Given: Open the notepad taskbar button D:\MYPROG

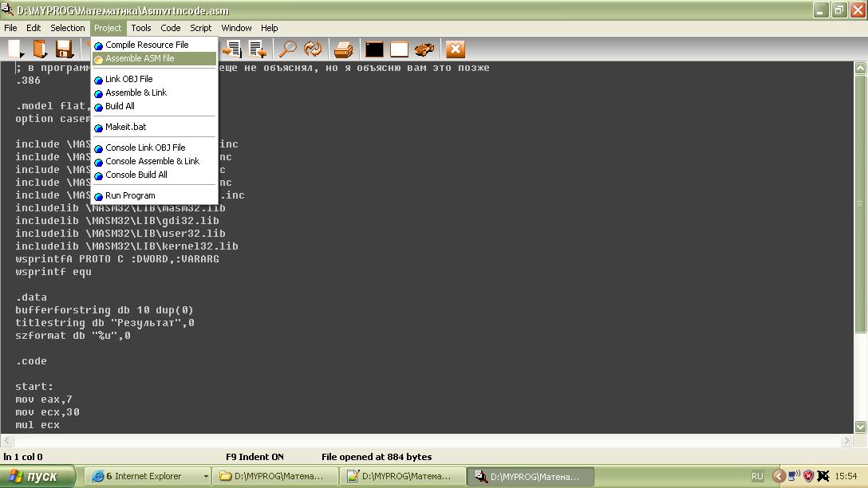Looking at the screenshot, I should coord(402,476).
